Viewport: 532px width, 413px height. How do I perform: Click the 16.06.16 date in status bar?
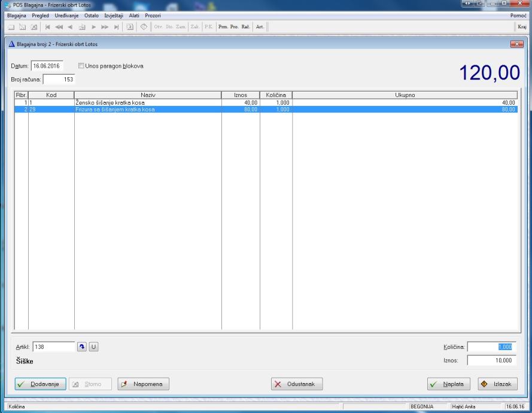coord(515,406)
